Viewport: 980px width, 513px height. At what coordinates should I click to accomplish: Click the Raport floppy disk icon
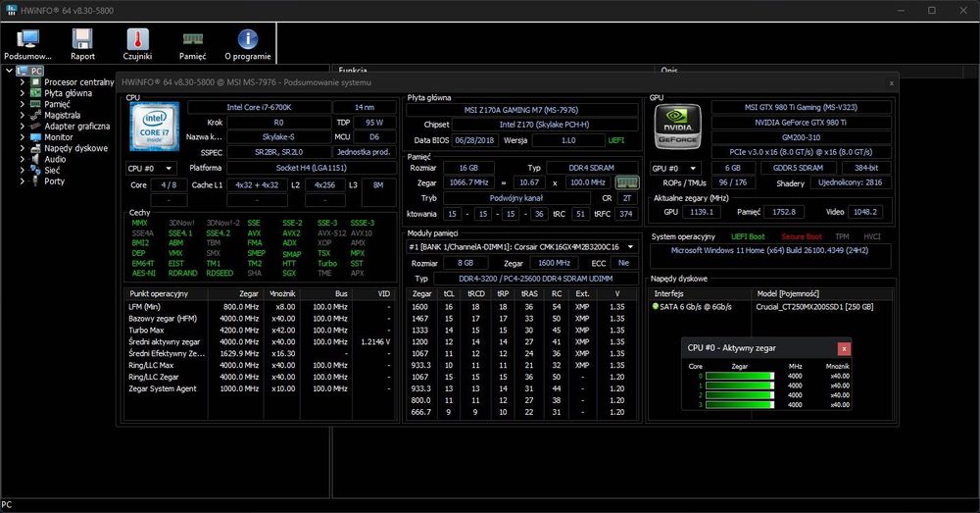[82, 39]
